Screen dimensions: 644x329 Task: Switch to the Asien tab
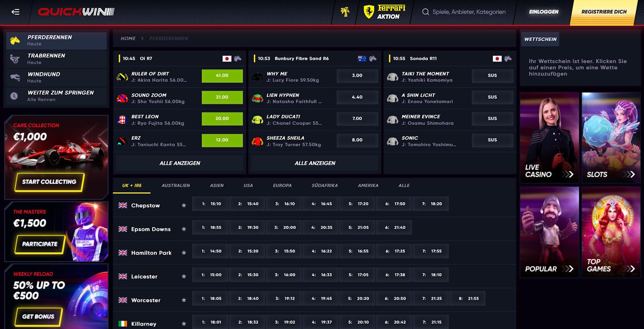point(217,186)
